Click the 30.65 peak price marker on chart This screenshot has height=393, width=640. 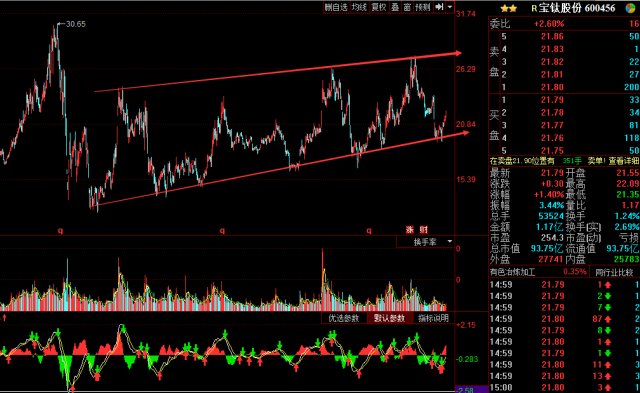pos(76,24)
